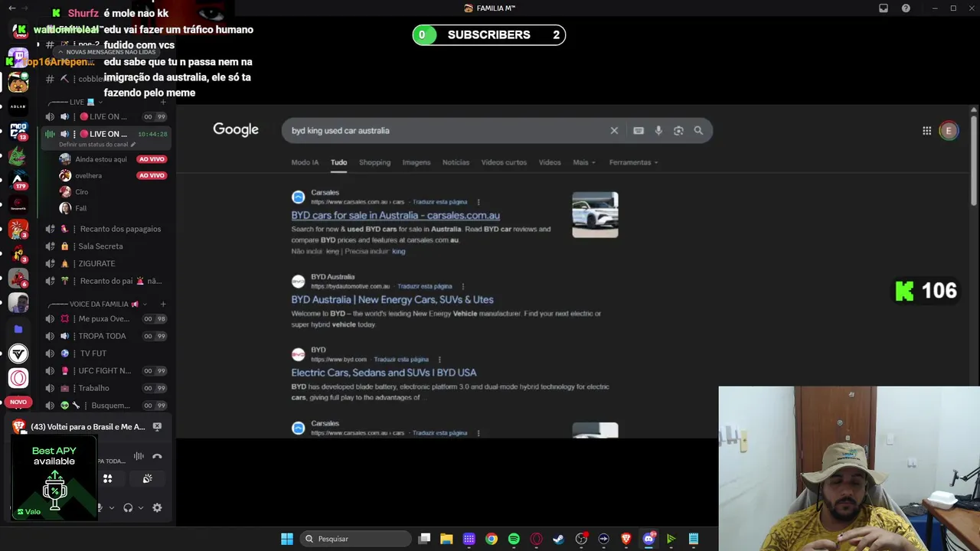
Task: Open Steam from the taskbar
Action: click(x=559, y=539)
